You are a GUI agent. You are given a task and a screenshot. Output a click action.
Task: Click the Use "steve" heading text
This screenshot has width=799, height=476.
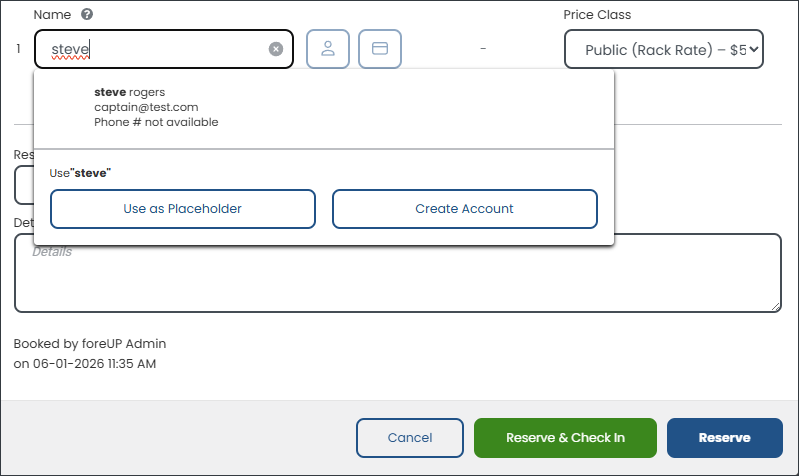(80, 173)
